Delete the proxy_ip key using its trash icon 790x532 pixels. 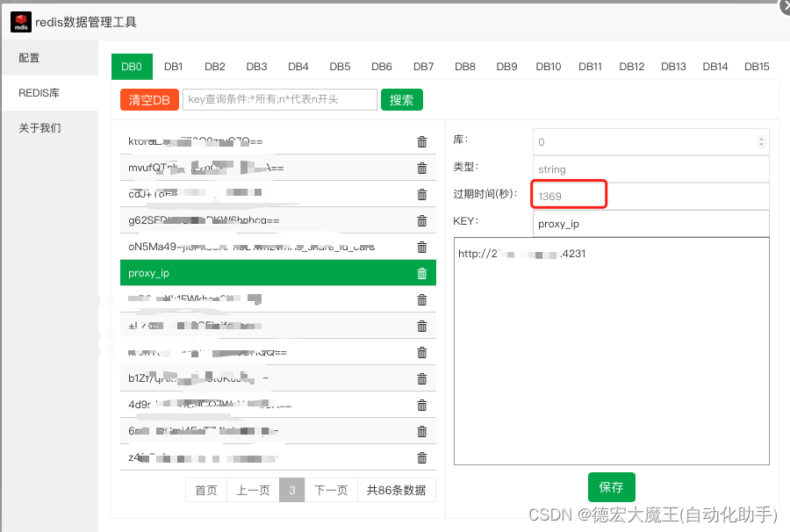[421, 272]
